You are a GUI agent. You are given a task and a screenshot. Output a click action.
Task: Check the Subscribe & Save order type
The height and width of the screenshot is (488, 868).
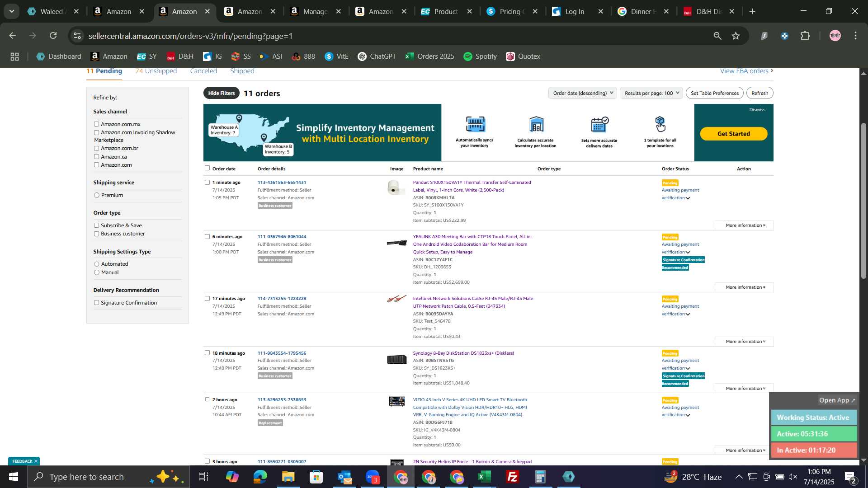click(x=96, y=225)
